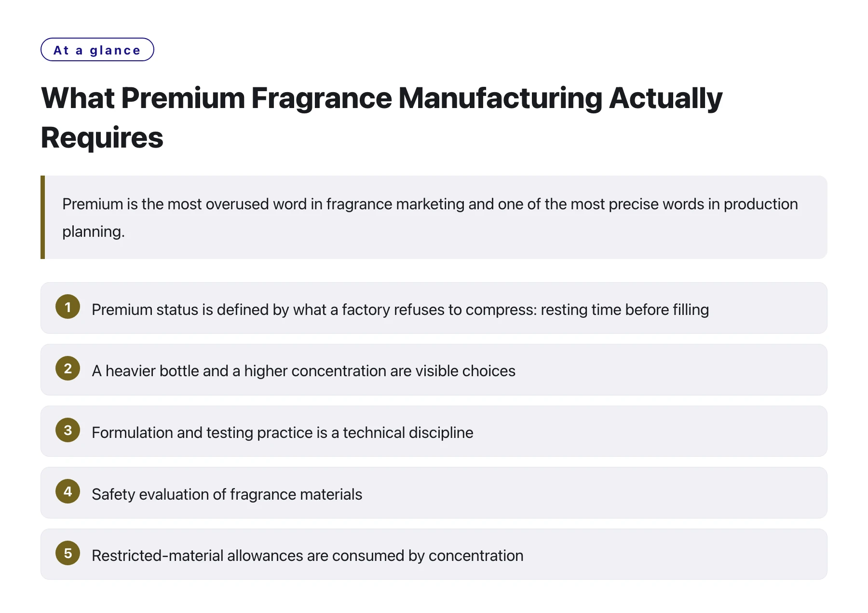Open "Safety evaluation of fragrance materials" item
The width and height of the screenshot is (868, 613).
pos(227,494)
